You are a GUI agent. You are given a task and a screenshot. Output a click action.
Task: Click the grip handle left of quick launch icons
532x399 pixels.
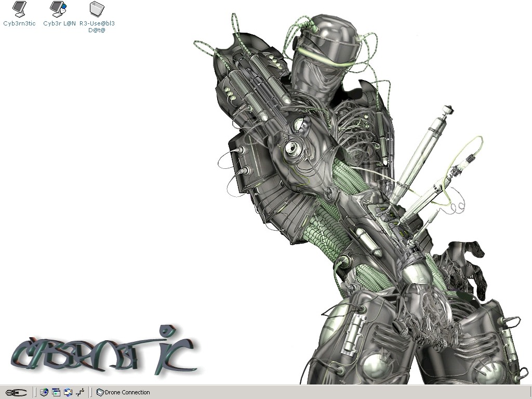[35, 392]
